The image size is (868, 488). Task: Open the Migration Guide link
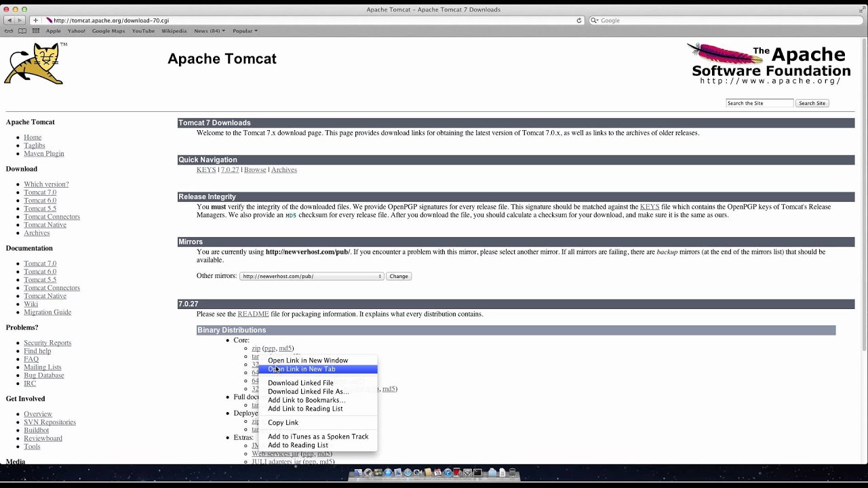tap(47, 312)
